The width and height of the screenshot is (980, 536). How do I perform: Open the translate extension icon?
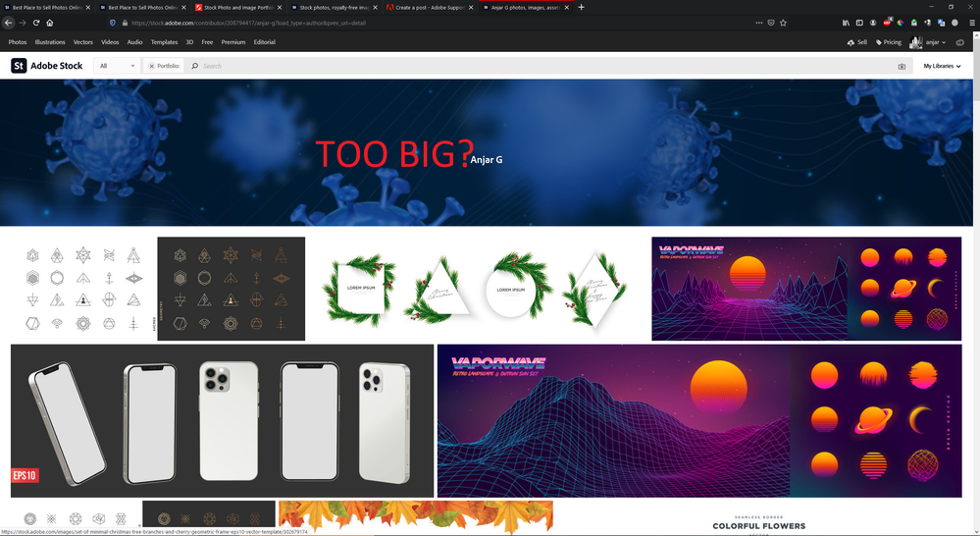[x=941, y=23]
